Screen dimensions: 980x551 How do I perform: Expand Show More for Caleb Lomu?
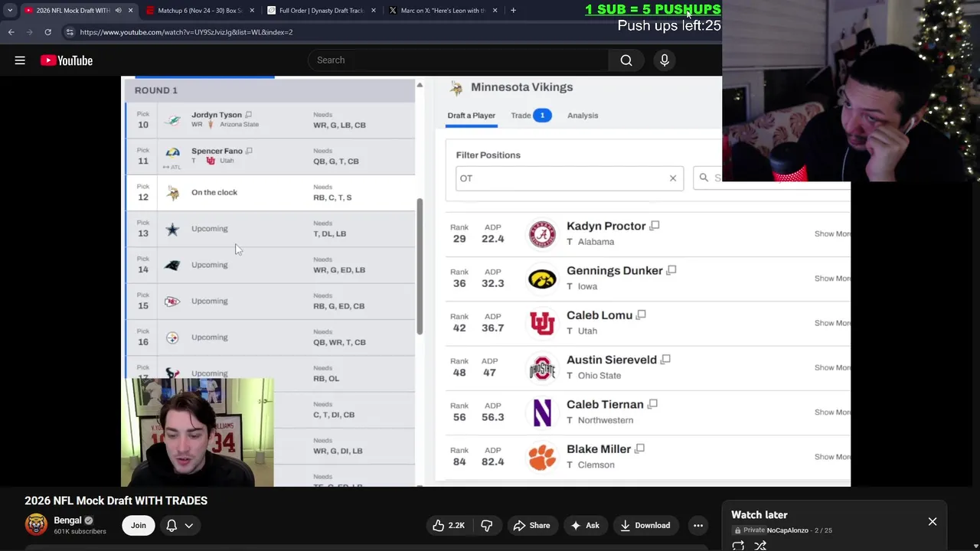(x=832, y=322)
